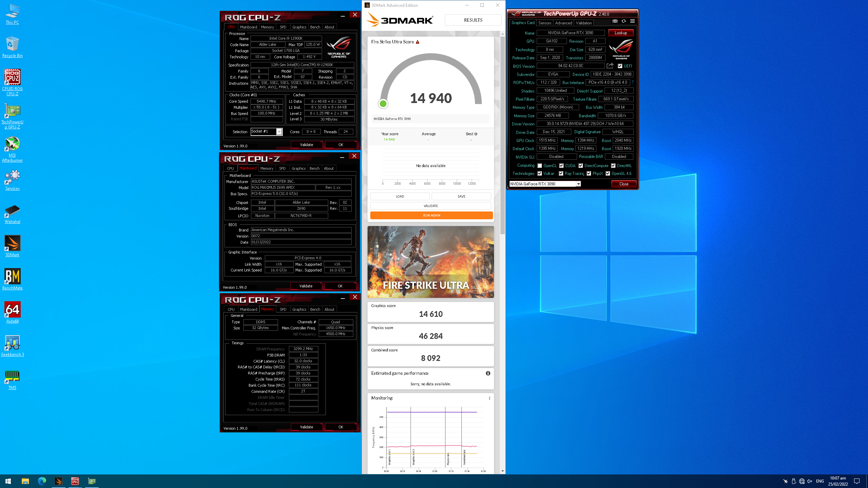Toggle Ray Tracing checkbox in GPU-Z
The height and width of the screenshot is (488, 868).
coord(561,174)
